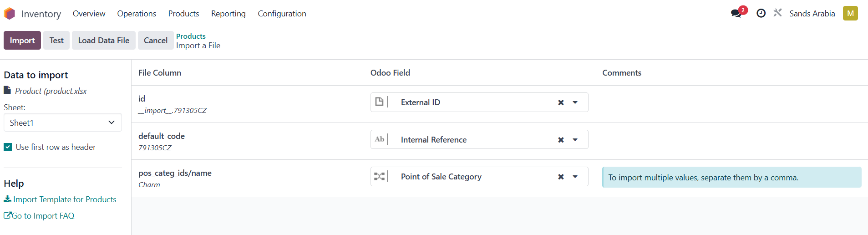This screenshot has width=868, height=235.
Task: Open the activities clock icon
Action: pos(761,13)
